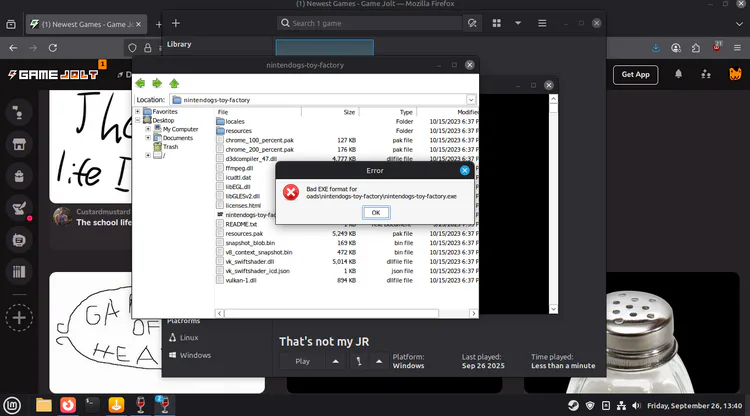
Task: Open Firefox application menu
Action: 737,48
